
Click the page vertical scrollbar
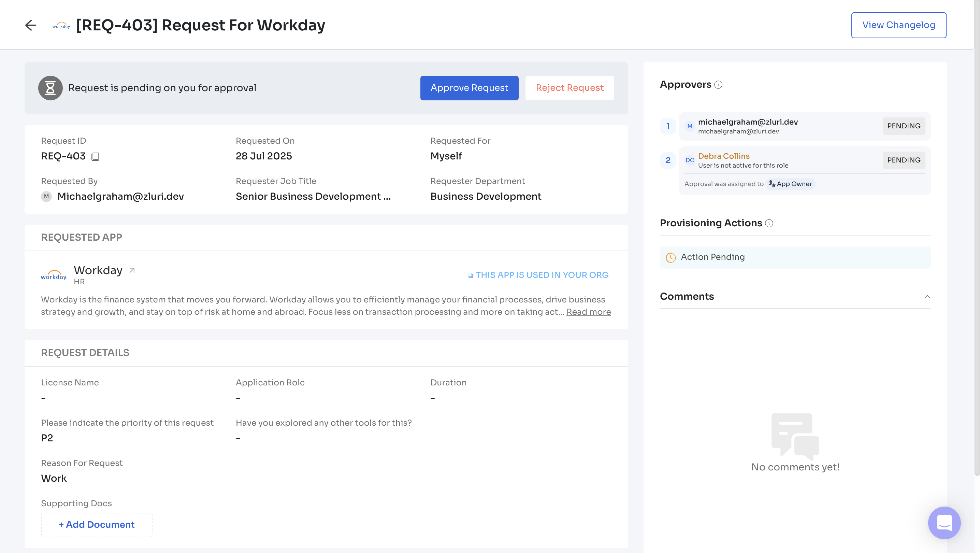point(977,238)
